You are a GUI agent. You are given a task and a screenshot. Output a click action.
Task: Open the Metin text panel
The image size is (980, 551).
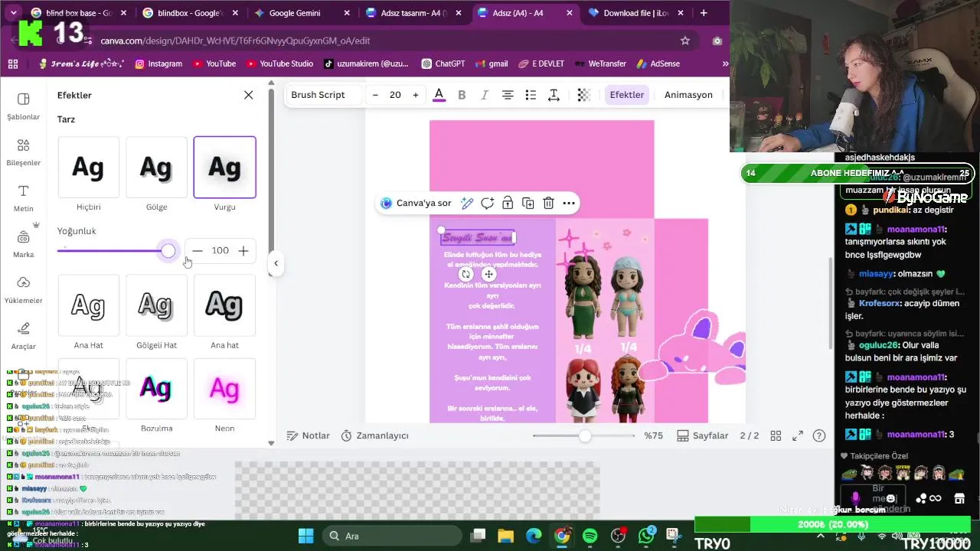point(23,198)
